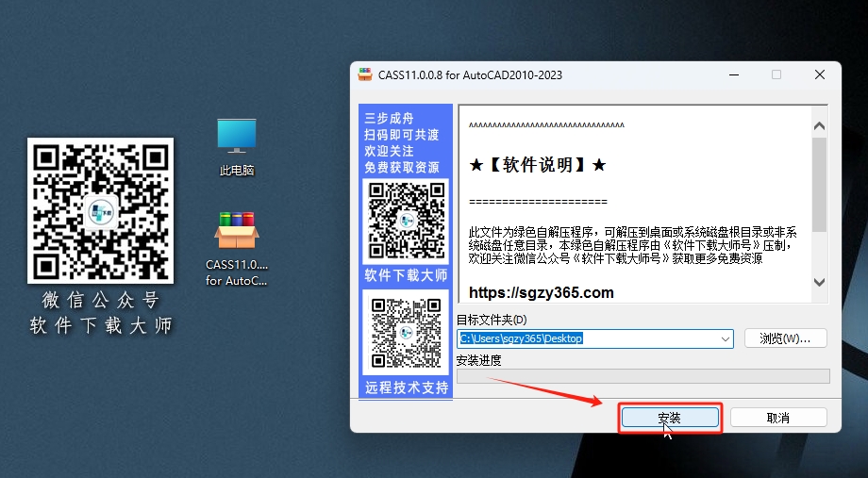Click the 软件下载大师 sidebar caption

click(x=407, y=275)
